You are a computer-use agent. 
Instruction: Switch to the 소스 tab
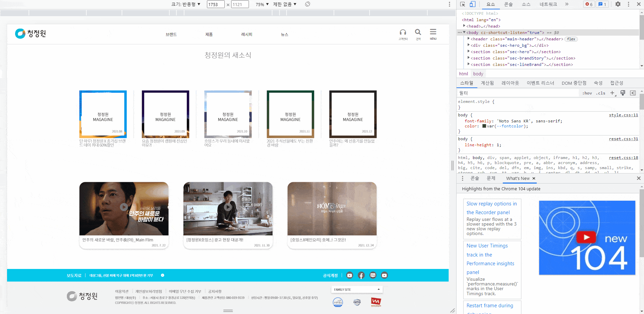coord(526,4)
